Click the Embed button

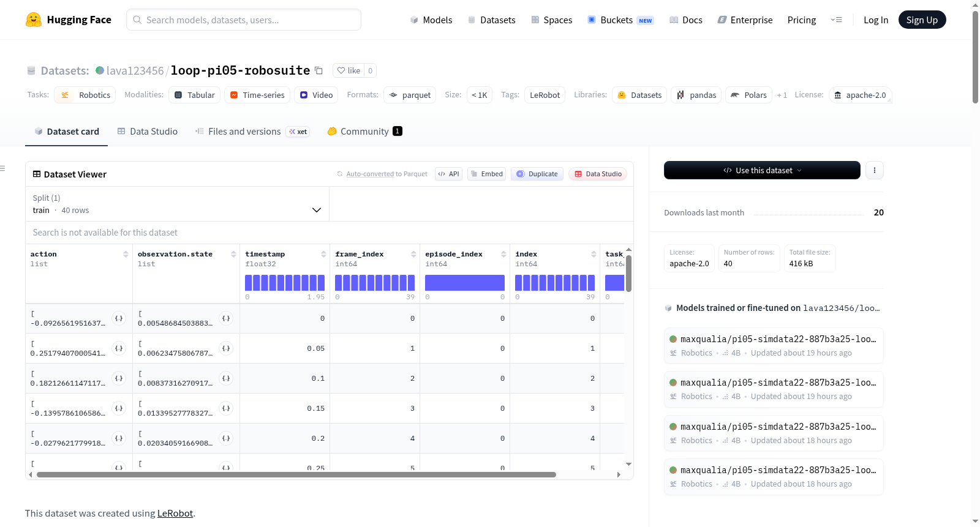click(x=486, y=174)
